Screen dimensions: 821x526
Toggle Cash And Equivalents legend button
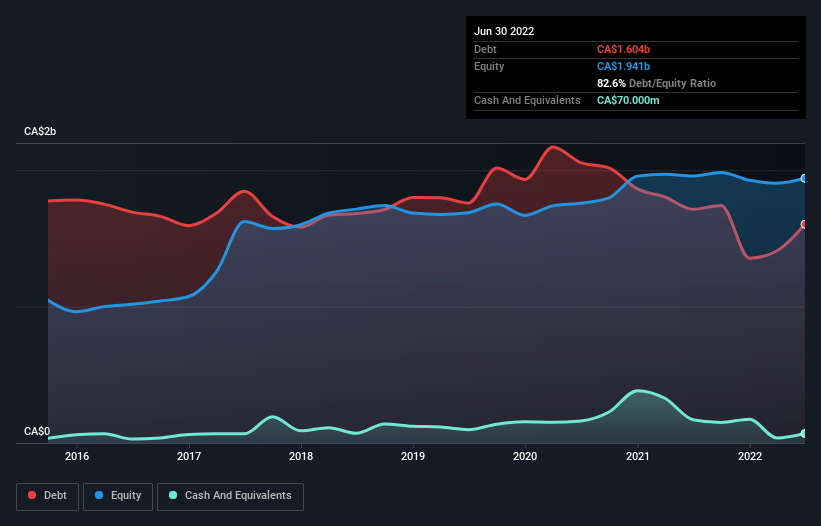point(230,496)
